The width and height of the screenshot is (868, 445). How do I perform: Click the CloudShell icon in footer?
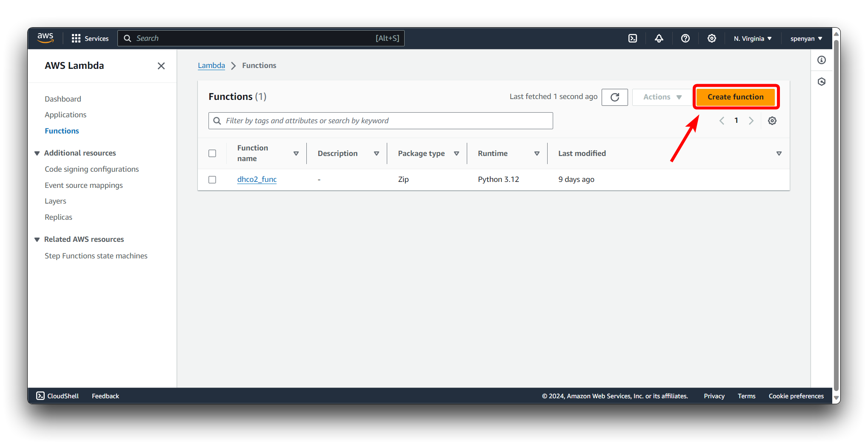(40, 396)
